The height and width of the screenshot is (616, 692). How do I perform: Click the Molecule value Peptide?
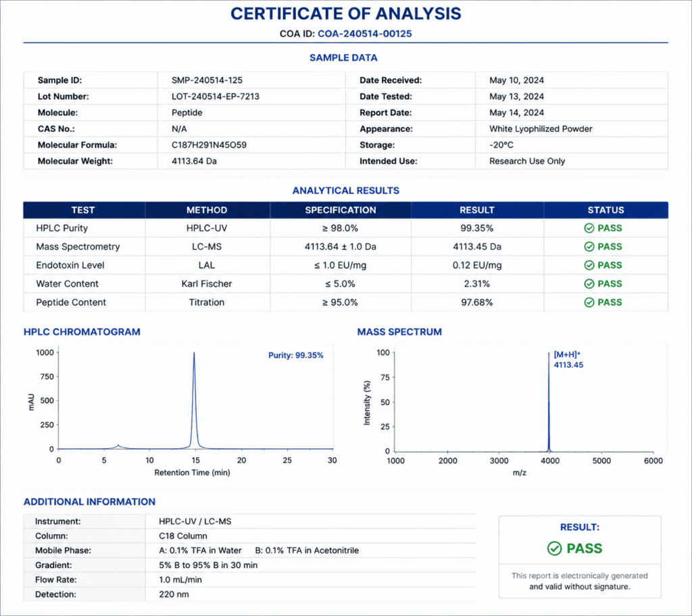(x=187, y=113)
